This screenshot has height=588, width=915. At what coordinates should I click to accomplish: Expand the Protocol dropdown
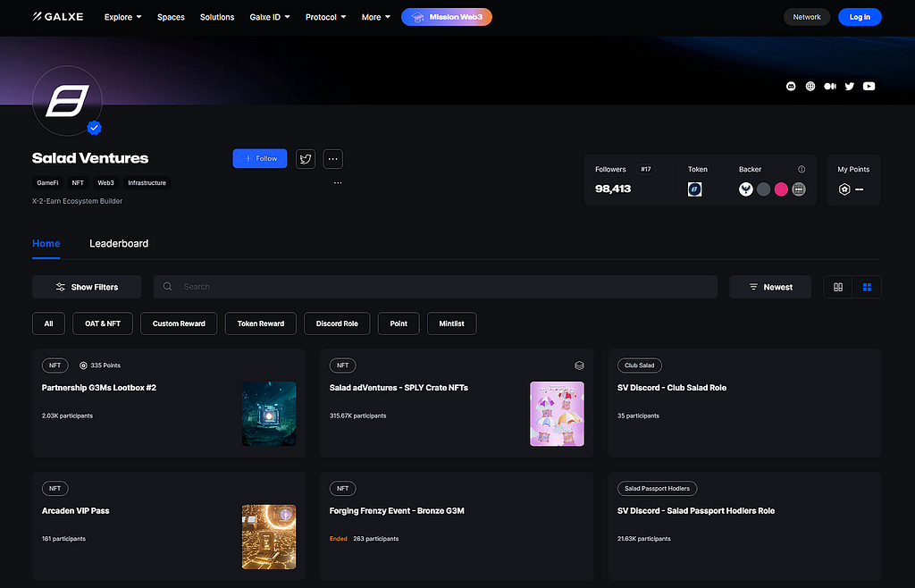[325, 17]
